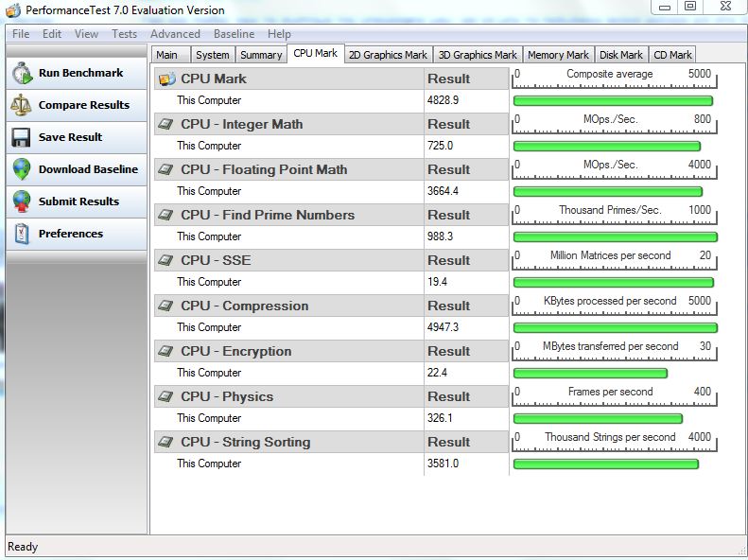Switch to the System tab

[x=212, y=55]
